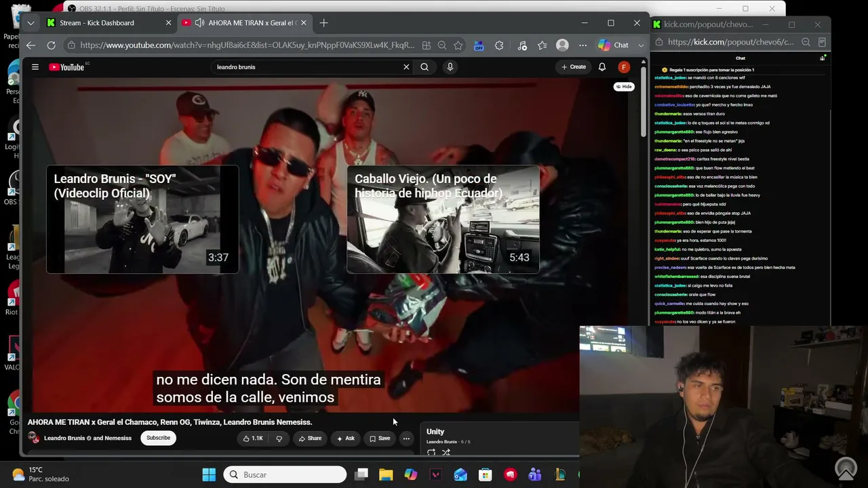Toggle loop playlist for Unity
The image size is (868, 488).
(431, 452)
